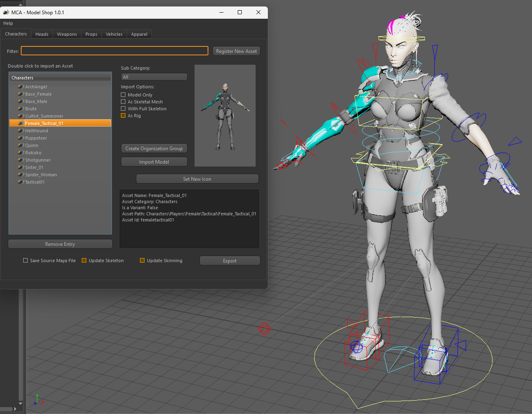Click the Tactical01 asset icon
Viewport: 532px width, 414px height.
point(20,182)
